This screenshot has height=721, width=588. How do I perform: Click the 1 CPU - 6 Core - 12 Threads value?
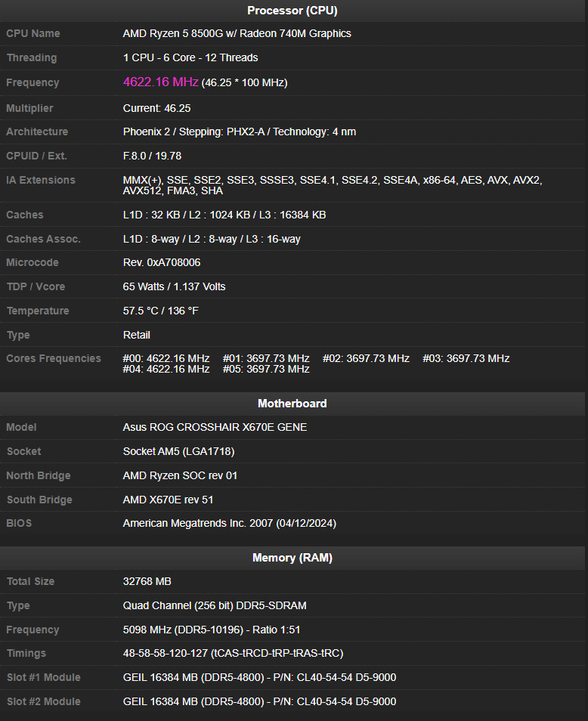pyautogui.click(x=190, y=57)
